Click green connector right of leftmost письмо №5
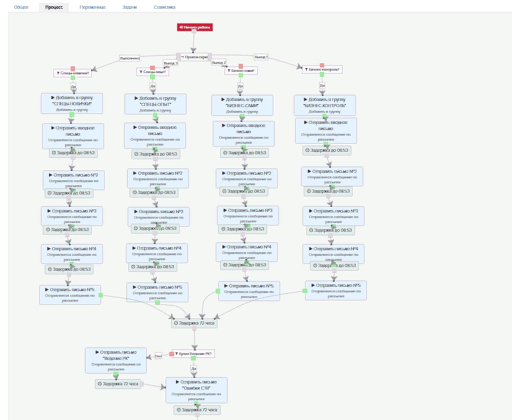 tap(100, 295)
